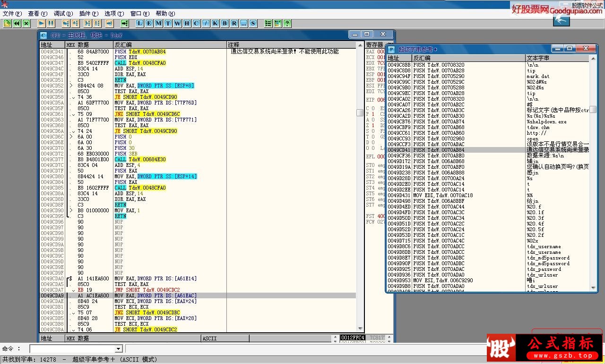Select highlighted row 0049CD41 in string references

[488, 150]
